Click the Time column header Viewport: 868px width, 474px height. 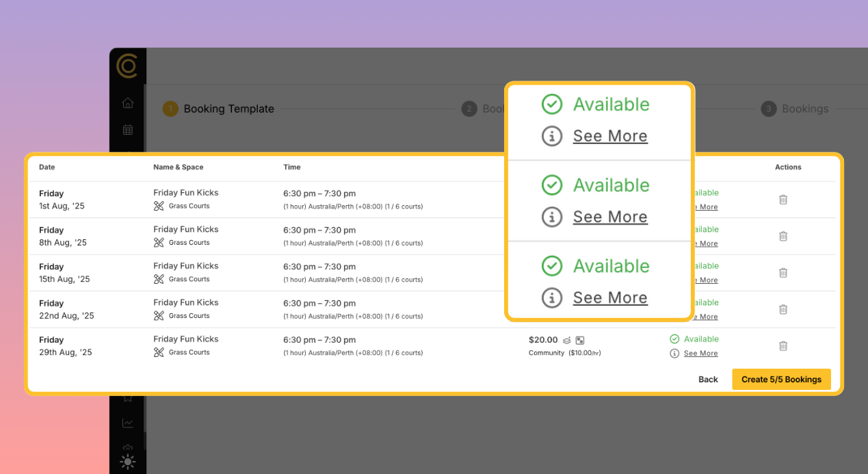click(x=292, y=167)
